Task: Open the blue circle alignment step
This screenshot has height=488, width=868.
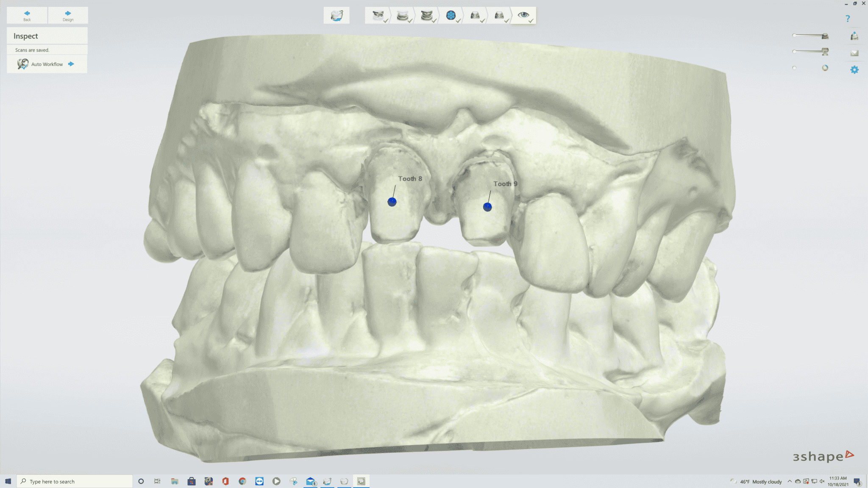Action: pyautogui.click(x=451, y=16)
